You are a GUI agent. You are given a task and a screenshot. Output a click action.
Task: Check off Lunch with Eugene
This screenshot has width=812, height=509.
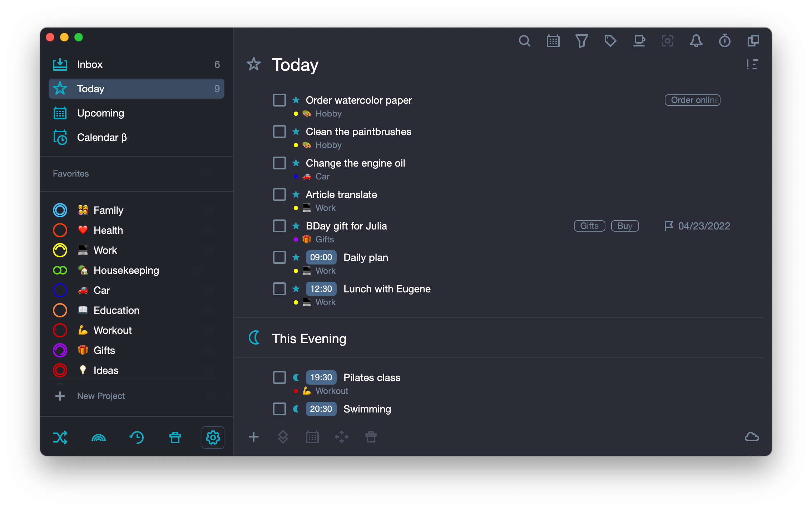coord(279,289)
